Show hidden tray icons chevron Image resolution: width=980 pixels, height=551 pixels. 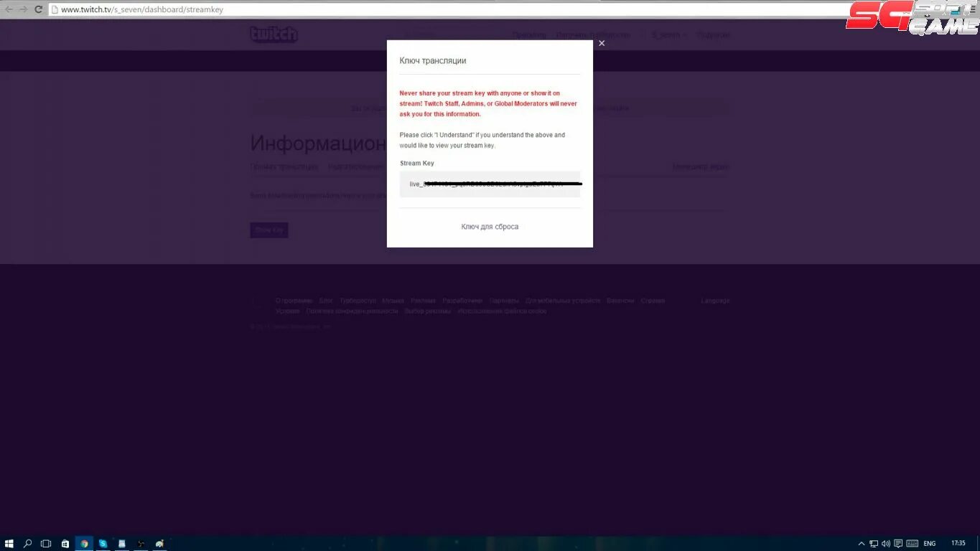coord(862,543)
